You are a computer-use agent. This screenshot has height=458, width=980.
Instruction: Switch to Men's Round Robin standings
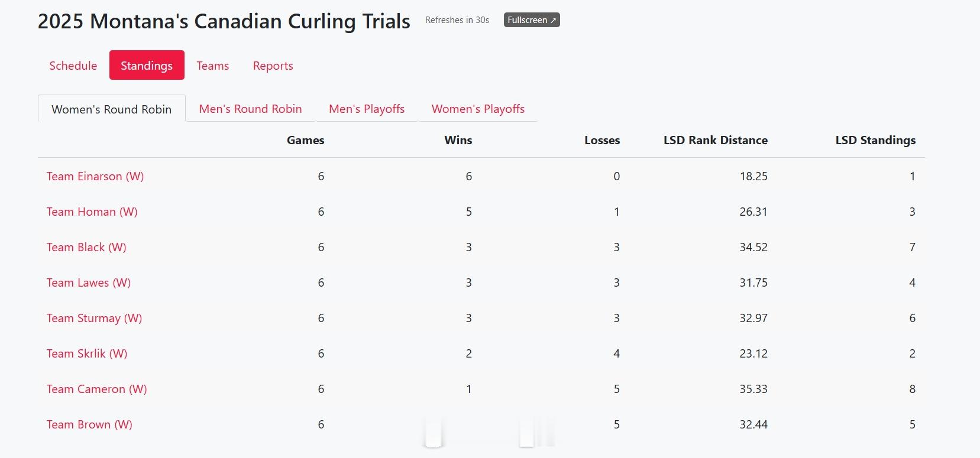tap(250, 109)
